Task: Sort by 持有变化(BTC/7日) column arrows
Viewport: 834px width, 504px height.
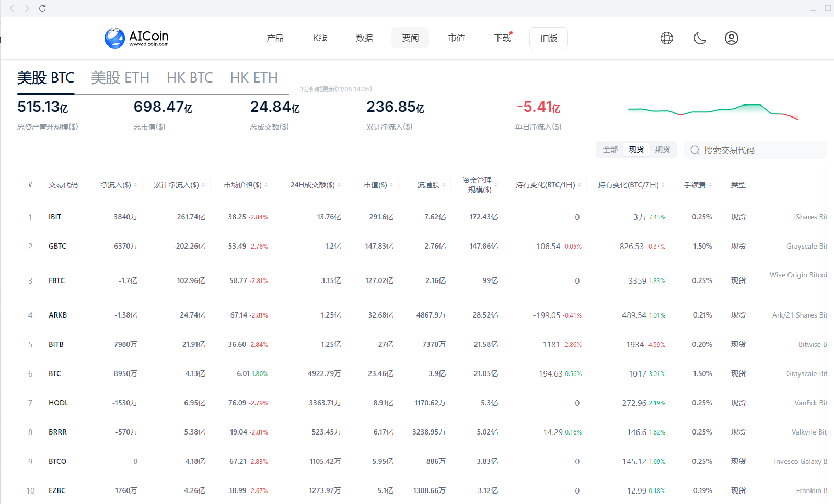Action: [x=663, y=185]
